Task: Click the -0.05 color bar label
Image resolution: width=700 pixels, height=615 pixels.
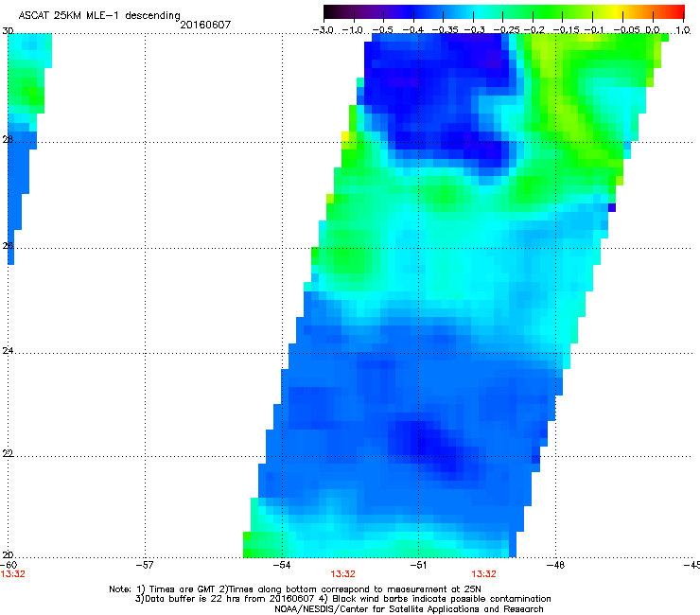Action: coord(626,30)
